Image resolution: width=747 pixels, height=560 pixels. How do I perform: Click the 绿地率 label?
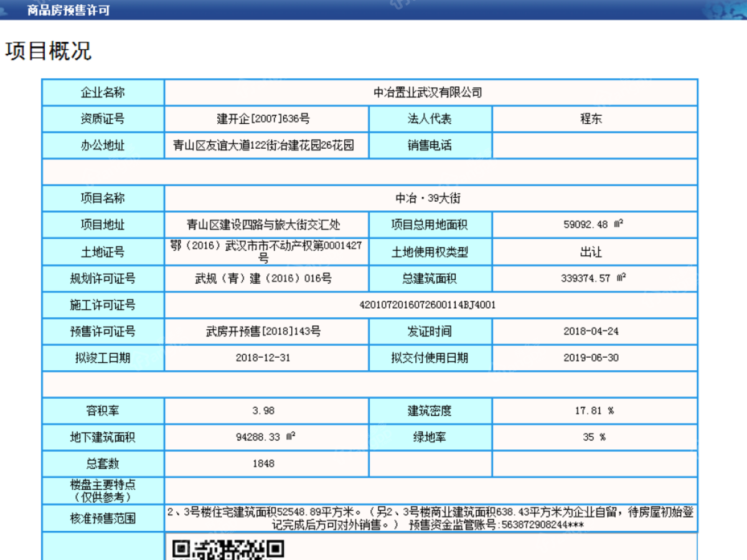[x=430, y=437]
